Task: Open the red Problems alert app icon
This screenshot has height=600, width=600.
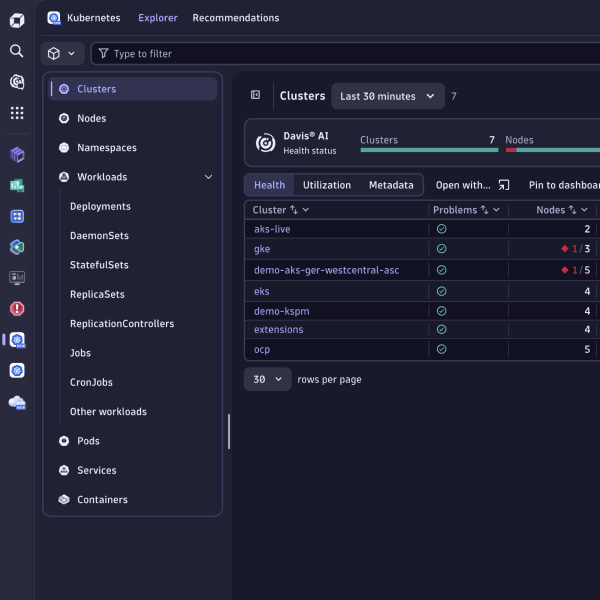Action: [x=17, y=308]
